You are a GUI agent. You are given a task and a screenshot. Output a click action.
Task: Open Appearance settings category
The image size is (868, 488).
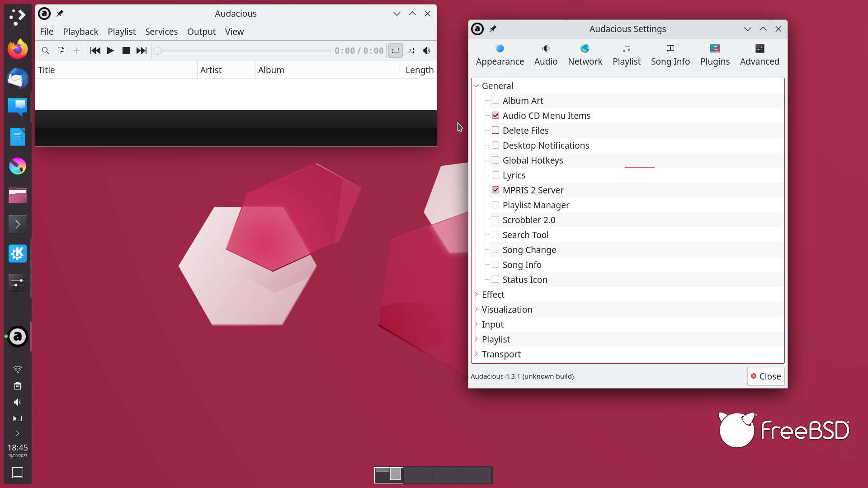[500, 55]
